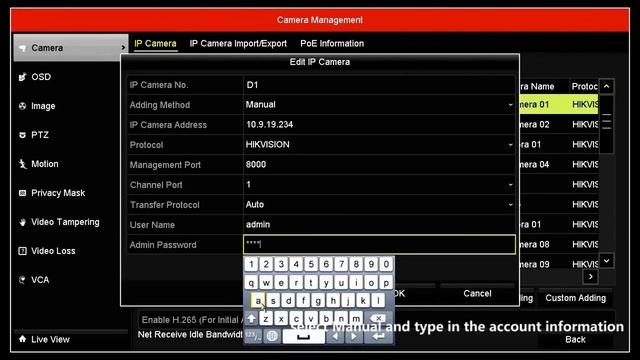Focus the Admin Password field

click(379, 244)
